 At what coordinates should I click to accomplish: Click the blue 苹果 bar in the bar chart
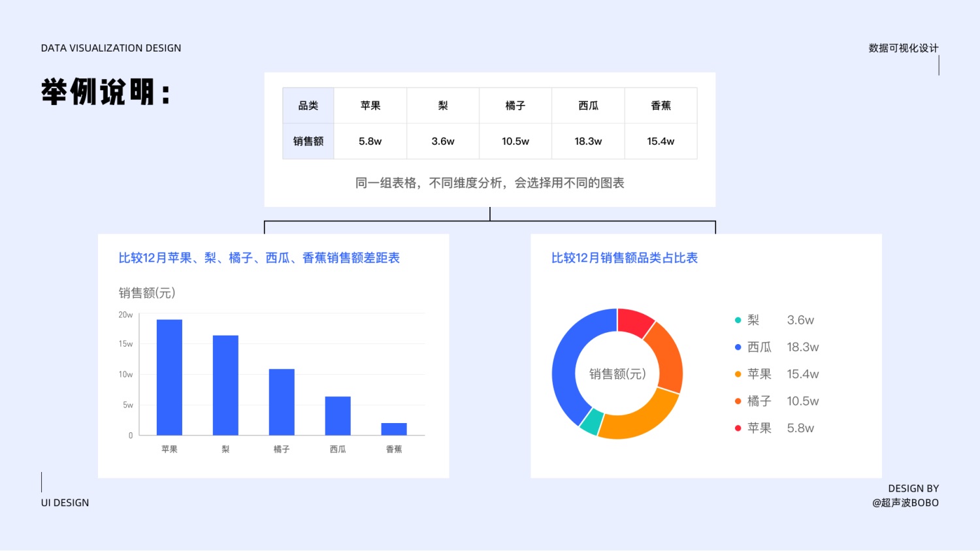click(169, 377)
